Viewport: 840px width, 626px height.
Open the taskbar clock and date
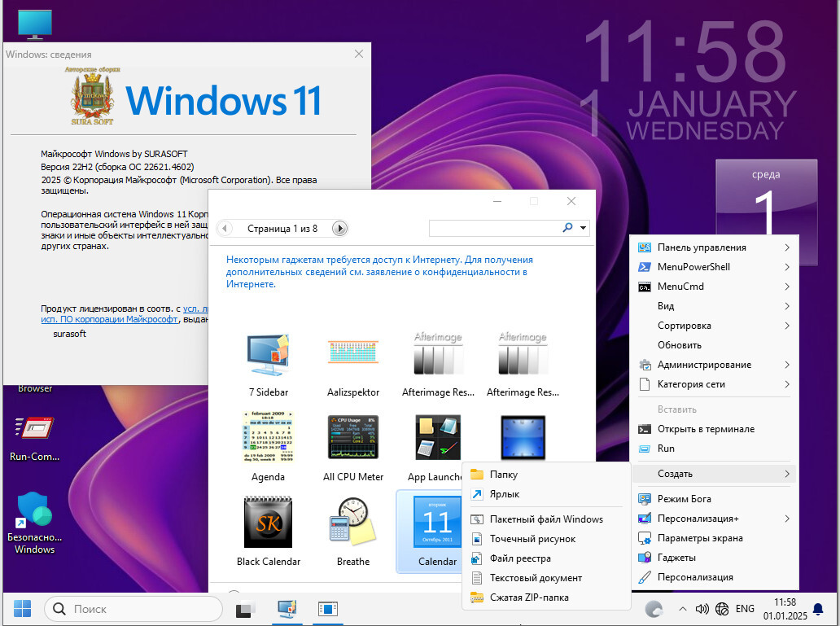[x=785, y=609]
